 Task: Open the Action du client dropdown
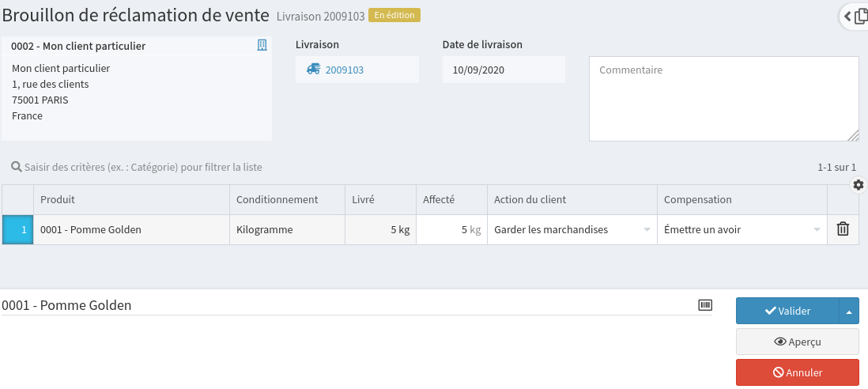[x=572, y=229]
